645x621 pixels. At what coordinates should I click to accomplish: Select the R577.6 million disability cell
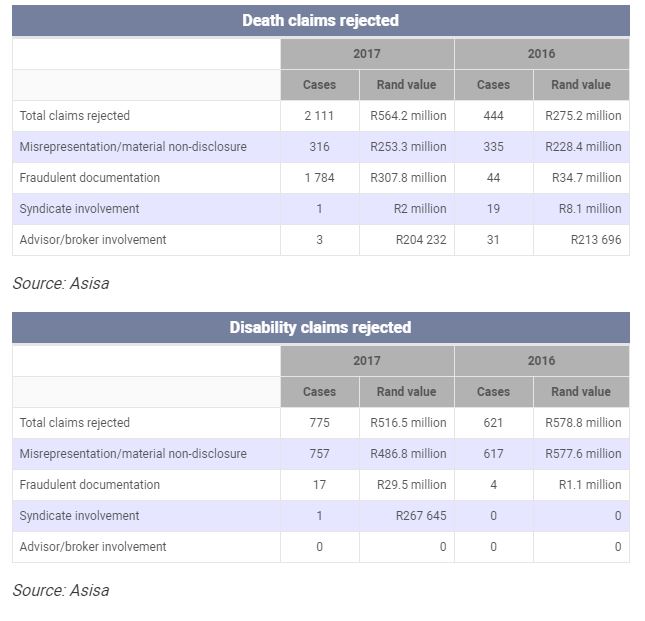583,454
